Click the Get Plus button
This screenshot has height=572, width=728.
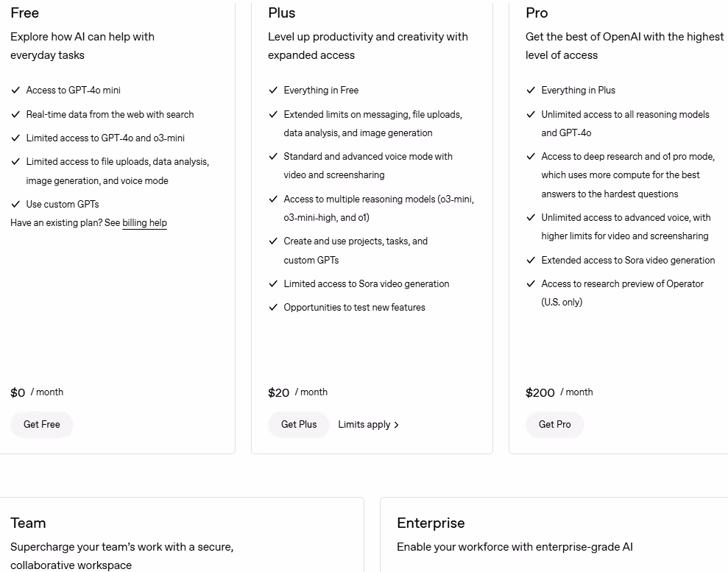[299, 424]
